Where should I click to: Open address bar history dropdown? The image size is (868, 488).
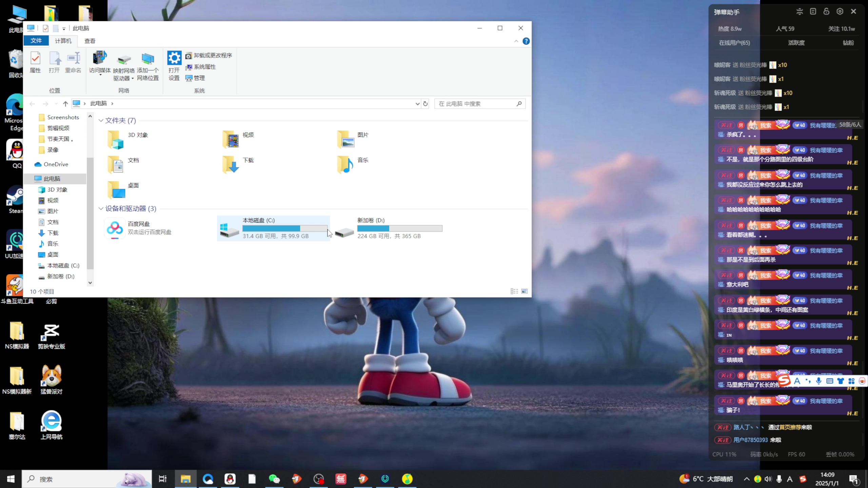417,104
